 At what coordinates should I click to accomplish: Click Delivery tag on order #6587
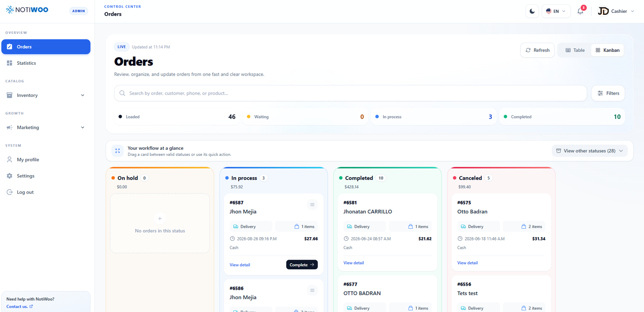251,227
